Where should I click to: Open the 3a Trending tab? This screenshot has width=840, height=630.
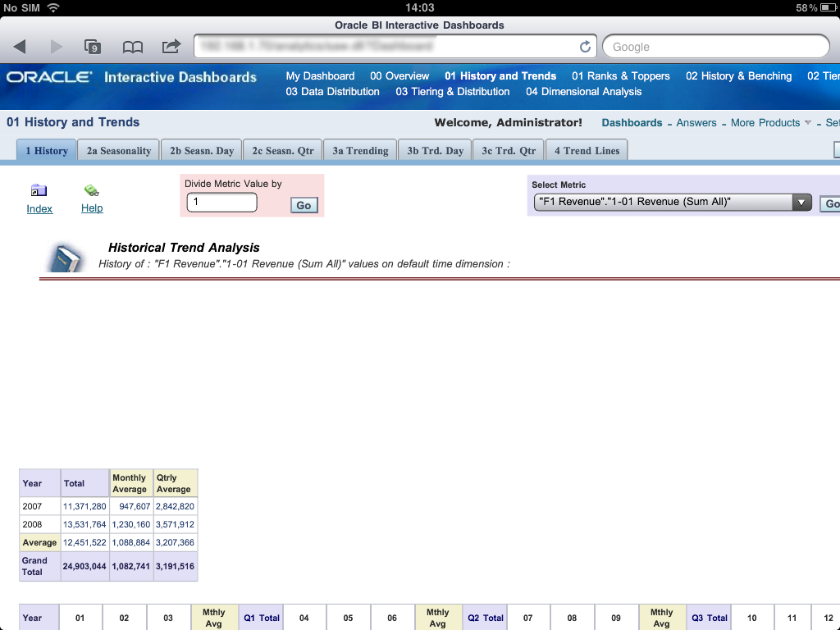(x=360, y=151)
